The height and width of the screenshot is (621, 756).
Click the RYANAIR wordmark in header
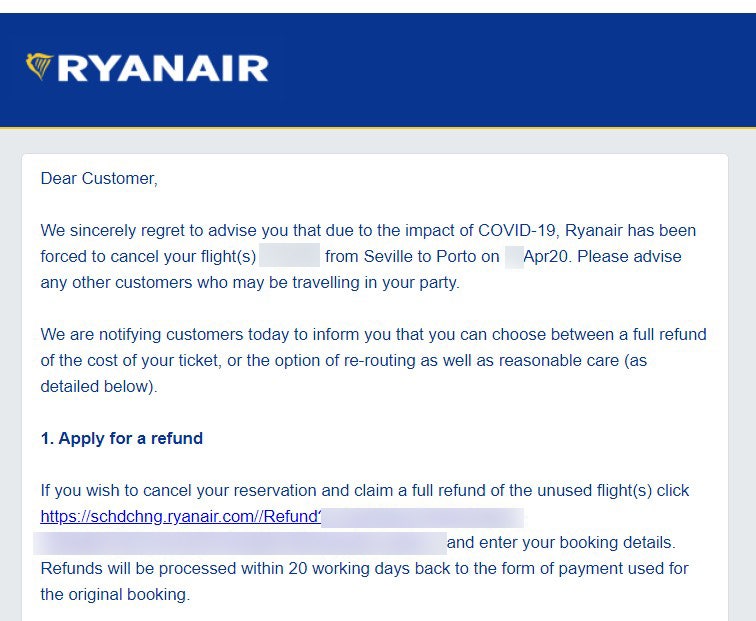[x=163, y=68]
